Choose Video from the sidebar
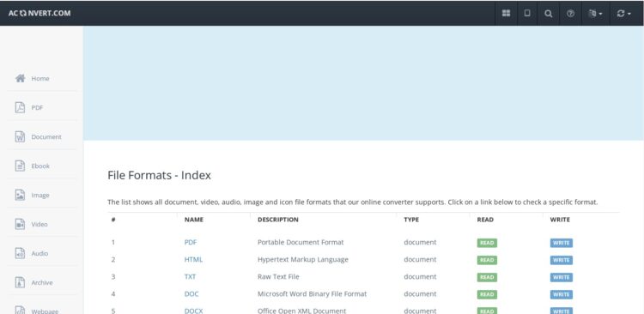The image size is (644, 314). tap(39, 224)
